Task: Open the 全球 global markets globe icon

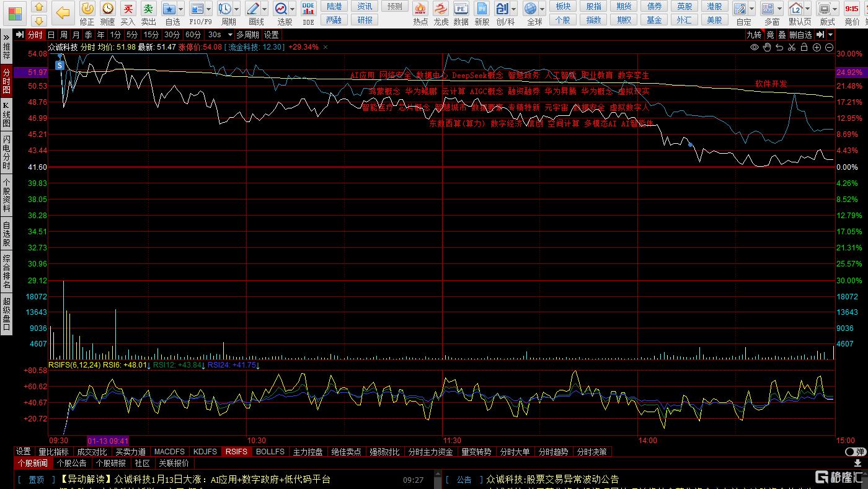Action: 530,9
